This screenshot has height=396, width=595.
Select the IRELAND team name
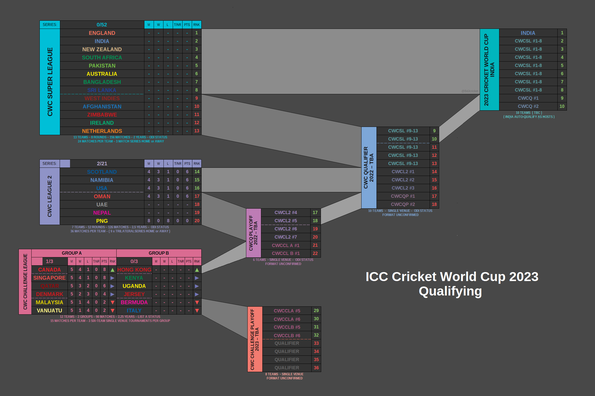[102, 123]
